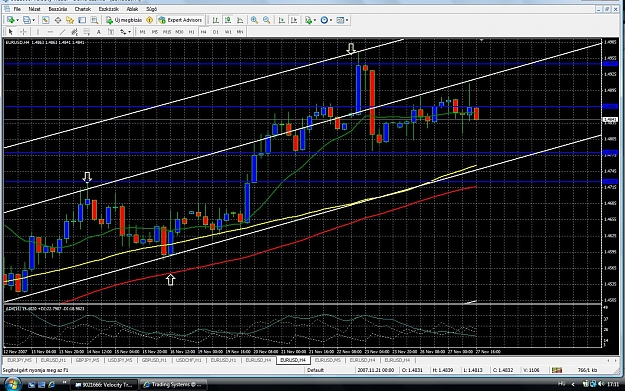Select the text 'A' tool
This screenshot has width=625, height=391.
(x=99, y=32)
